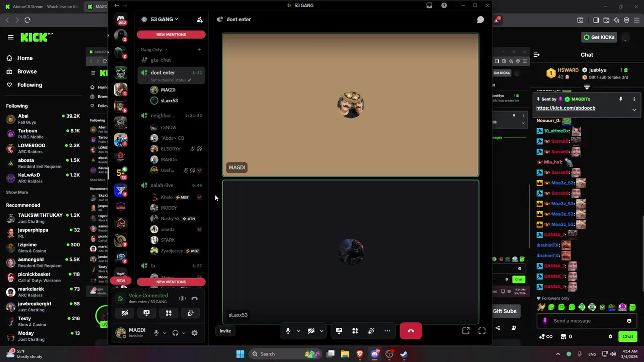This screenshot has width=644, height=362.
Task: Open Absi channel in Following list
Action: (43, 119)
